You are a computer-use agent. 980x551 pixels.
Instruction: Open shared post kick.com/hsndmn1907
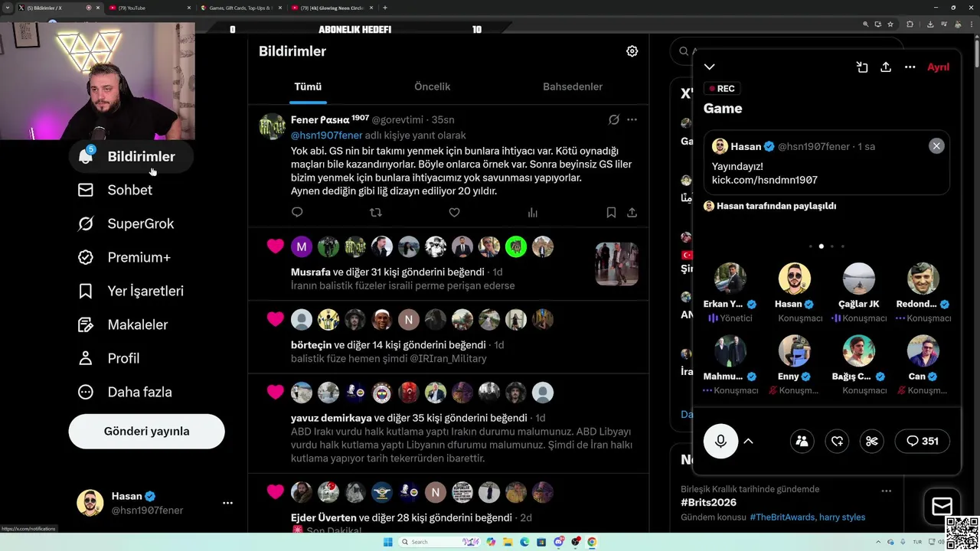click(x=764, y=180)
